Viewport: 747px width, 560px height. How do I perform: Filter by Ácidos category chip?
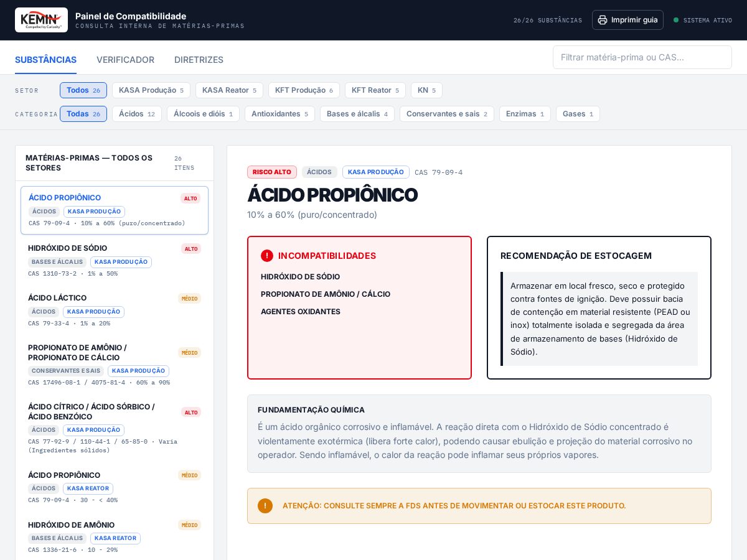tap(137, 114)
